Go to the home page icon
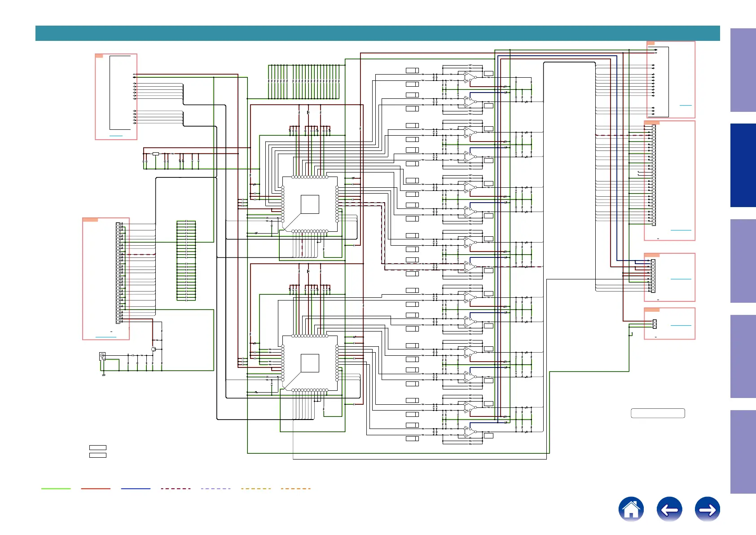 click(x=631, y=509)
